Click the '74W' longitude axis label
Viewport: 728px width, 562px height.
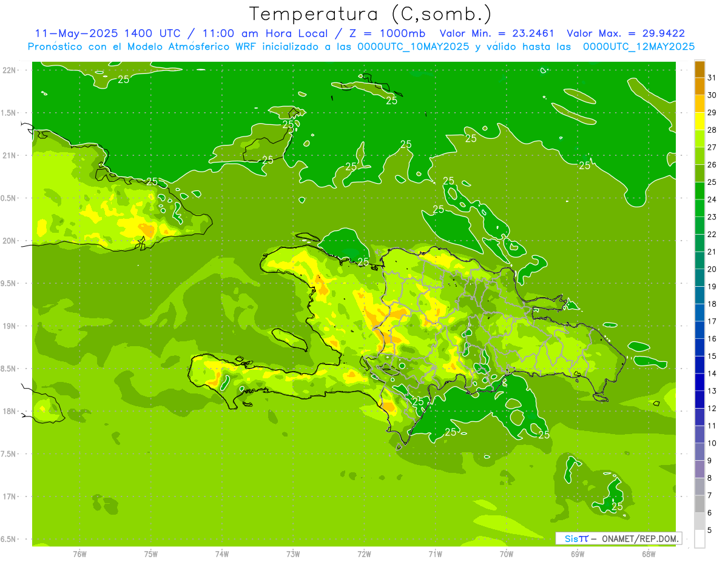(221, 554)
